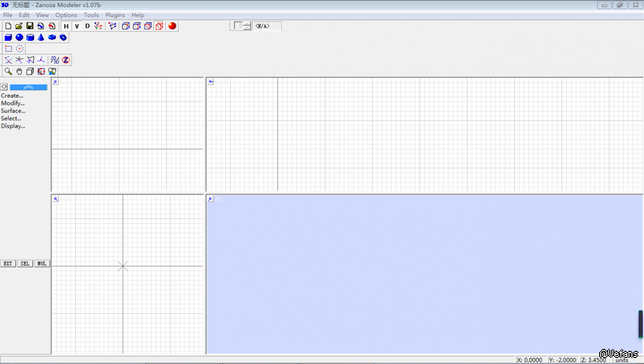Screen dimensions: 644x364
Task: Expand the Create... section
Action: 12,96
